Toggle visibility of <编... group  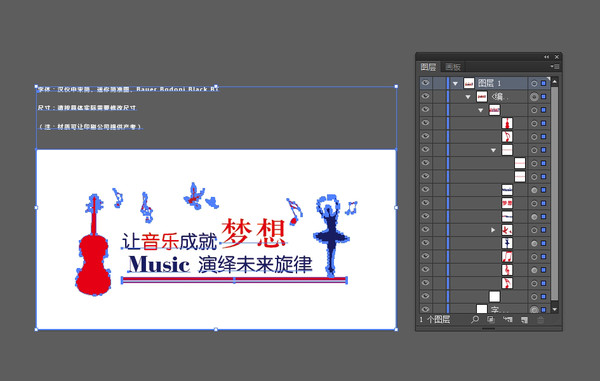[426, 96]
